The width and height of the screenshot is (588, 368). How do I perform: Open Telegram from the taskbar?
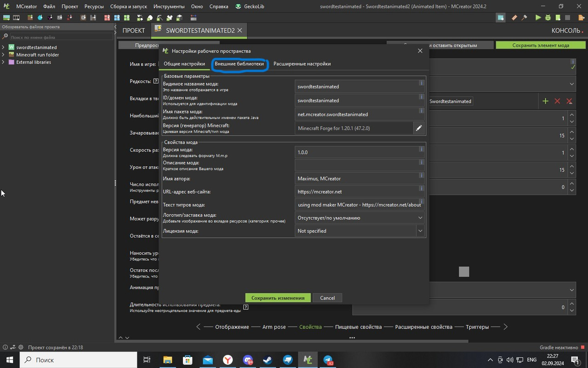point(328,360)
